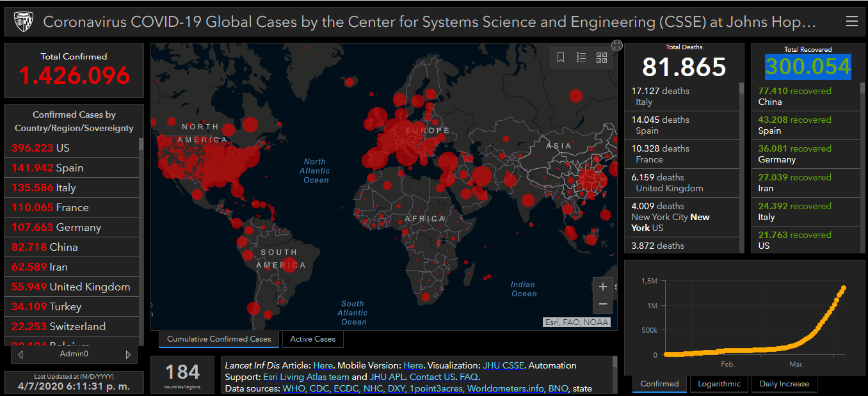The width and height of the screenshot is (868, 396).
Task: Click the 14.045 deaths Spain entry
Action: pos(682,125)
